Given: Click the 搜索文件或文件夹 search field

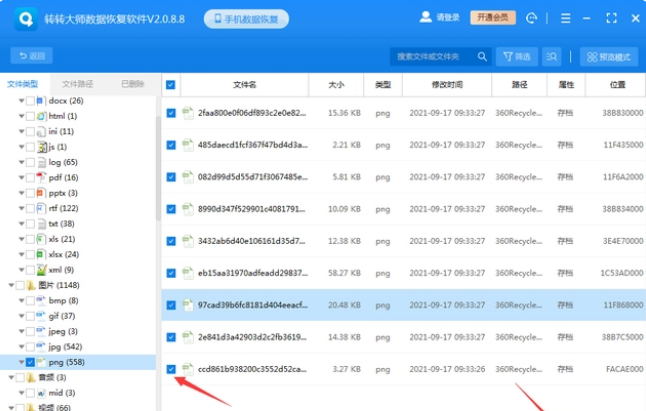Looking at the screenshot, I should (x=430, y=57).
